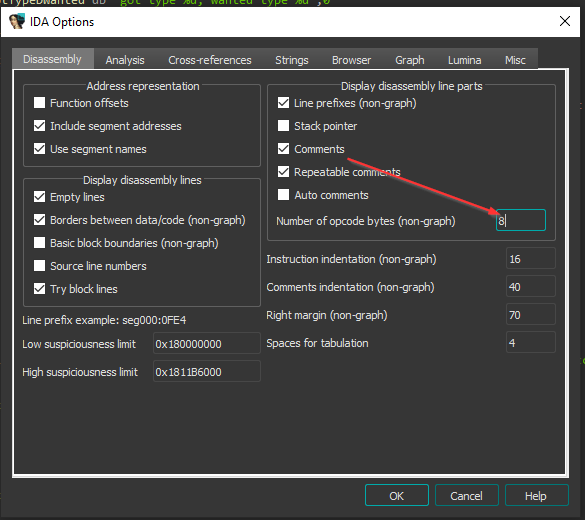Disable the Repeatable comments checkbox
Image resolution: width=585 pixels, height=520 pixels.
click(283, 172)
